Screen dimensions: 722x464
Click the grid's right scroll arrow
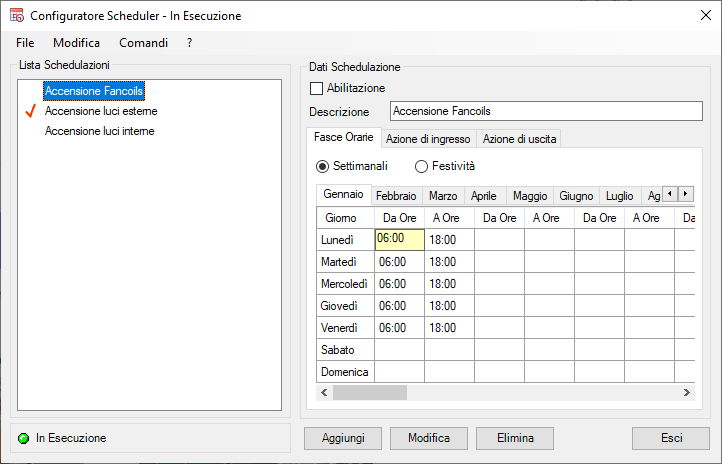(686, 393)
